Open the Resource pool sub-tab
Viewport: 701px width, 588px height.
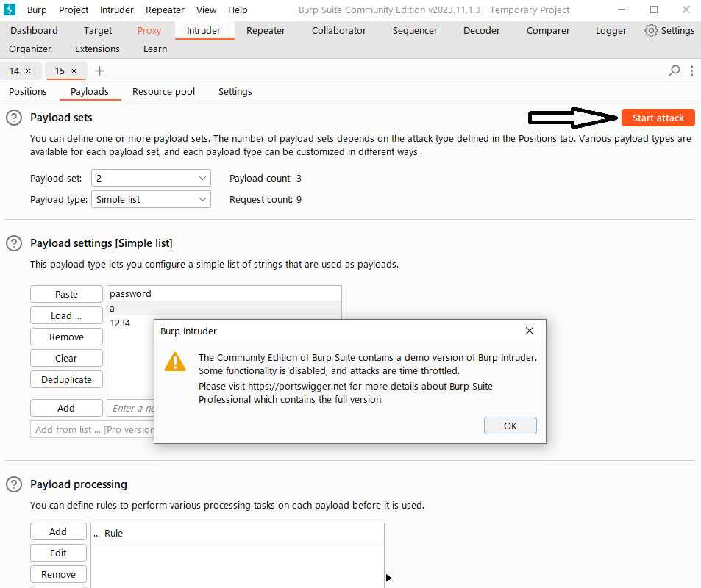click(163, 92)
